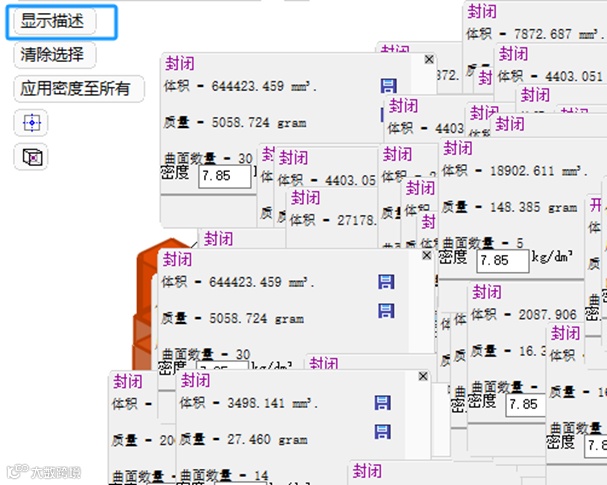Click the 显示描述 button

tap(55, 21)
